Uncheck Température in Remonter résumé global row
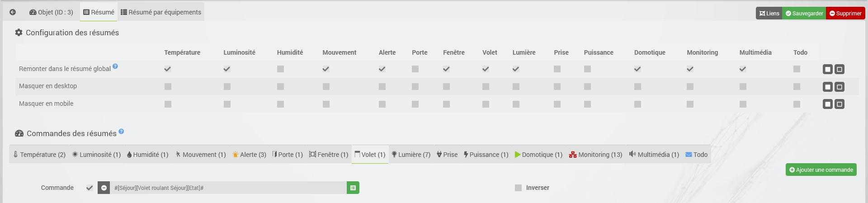 click(168, 69)
